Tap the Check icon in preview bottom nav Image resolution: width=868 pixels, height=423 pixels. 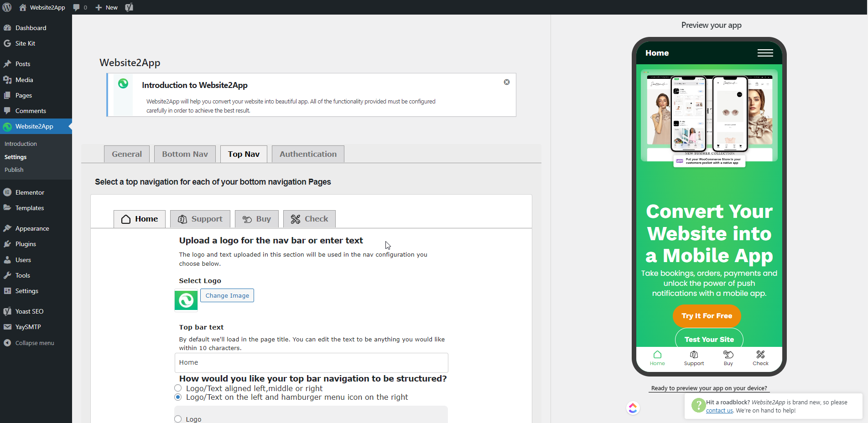(760, 358)
